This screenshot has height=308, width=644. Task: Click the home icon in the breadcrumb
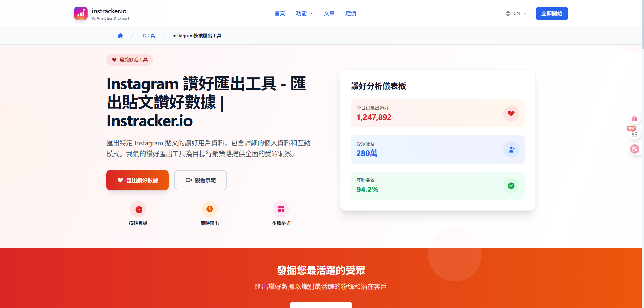120,36
